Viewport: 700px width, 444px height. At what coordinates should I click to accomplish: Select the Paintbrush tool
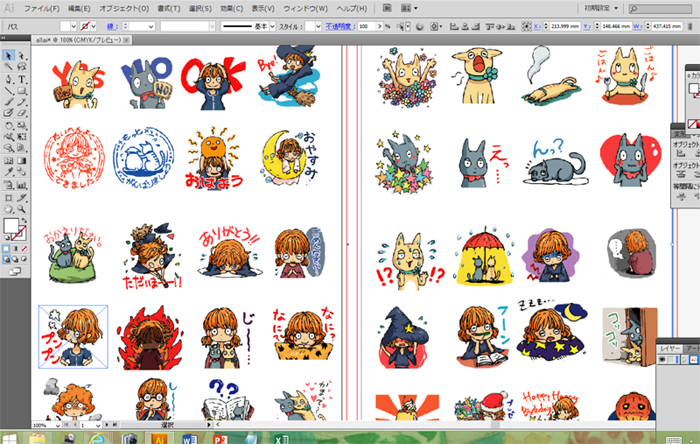point(8,102)
